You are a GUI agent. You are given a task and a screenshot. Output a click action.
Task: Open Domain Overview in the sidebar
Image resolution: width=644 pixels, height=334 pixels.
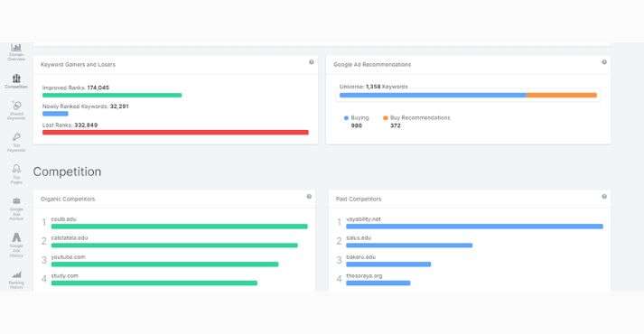16,52
